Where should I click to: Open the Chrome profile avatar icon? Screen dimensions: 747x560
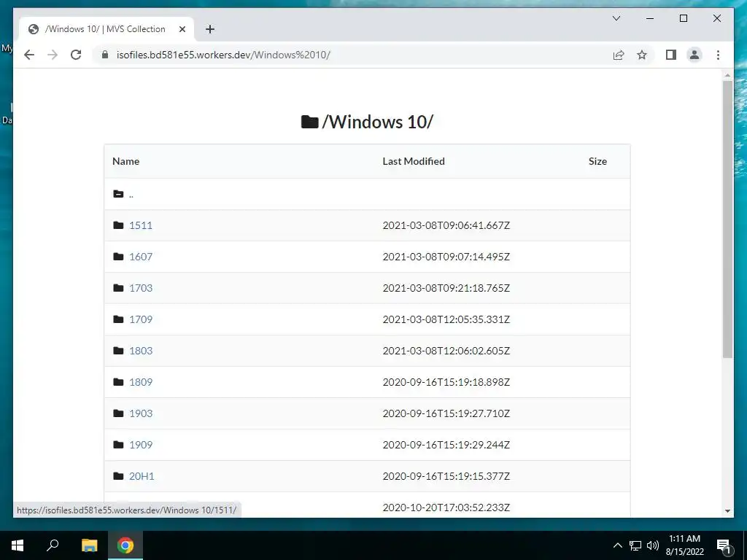coord(694,55)
